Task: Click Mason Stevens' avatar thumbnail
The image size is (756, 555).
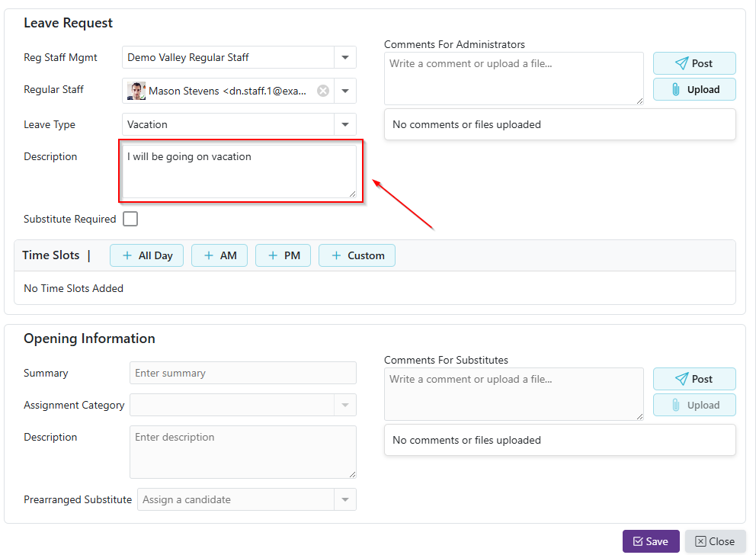Action: click(x=136, y=91)
